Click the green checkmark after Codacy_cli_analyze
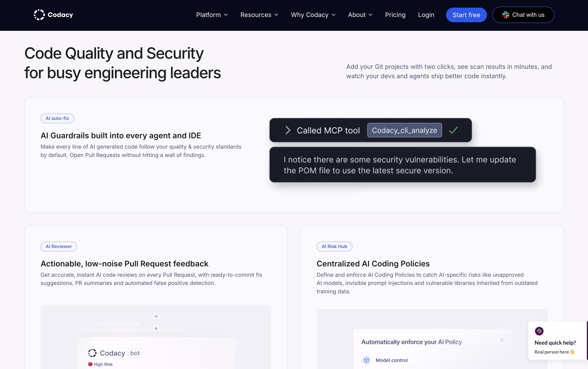The height and width of the screenshot is (369, 588). [453, 130]
